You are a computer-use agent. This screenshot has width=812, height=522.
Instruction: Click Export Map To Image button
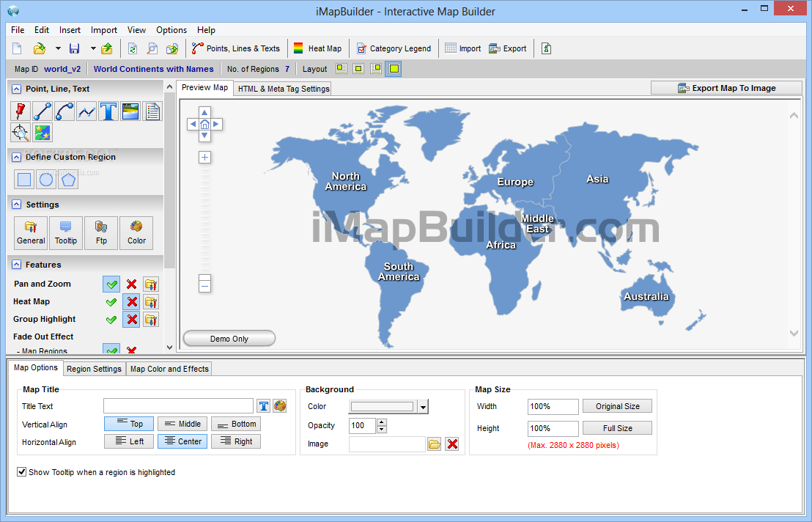pos(726,88)
